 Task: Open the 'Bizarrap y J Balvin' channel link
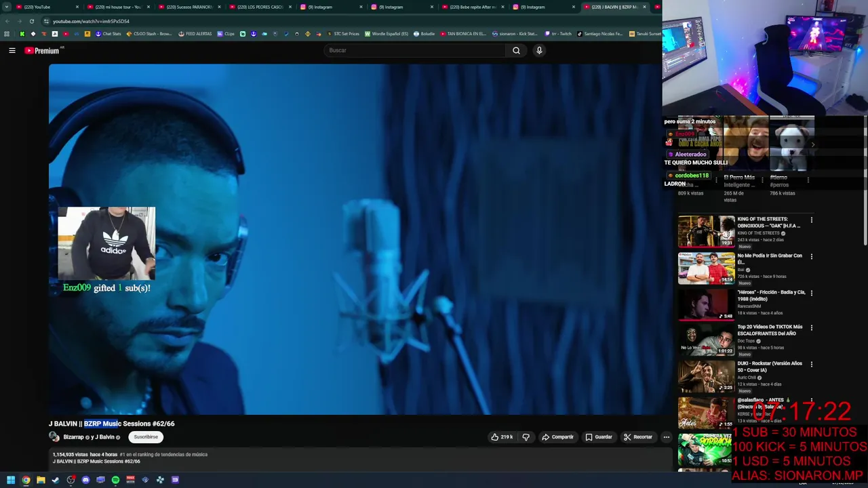[88, 437]
